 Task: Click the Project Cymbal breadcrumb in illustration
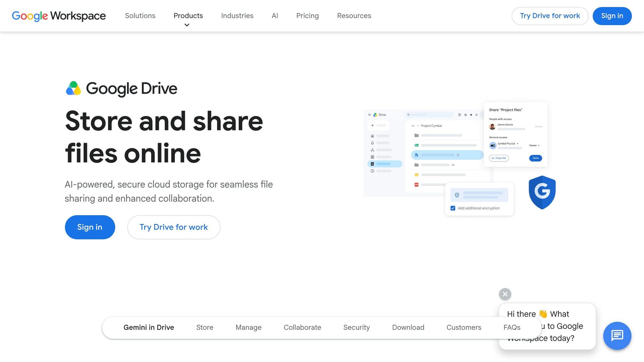pyautogui.click(x=431, y=126)
